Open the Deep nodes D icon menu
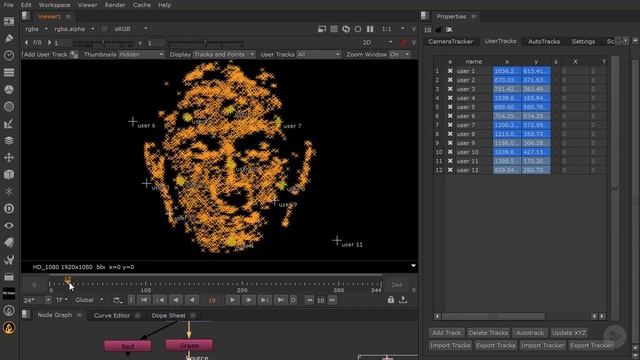The height and width of the screenshot is (360, 640). click(9, 209)
